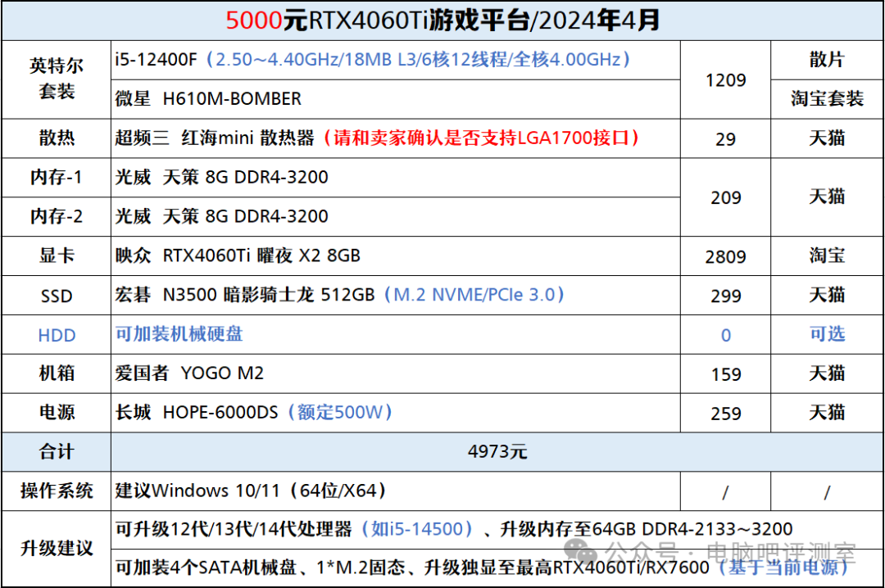Select the SSD price '299'
Image resolution: width=885 pixels, height=588 pixels.
coord(726,295)
